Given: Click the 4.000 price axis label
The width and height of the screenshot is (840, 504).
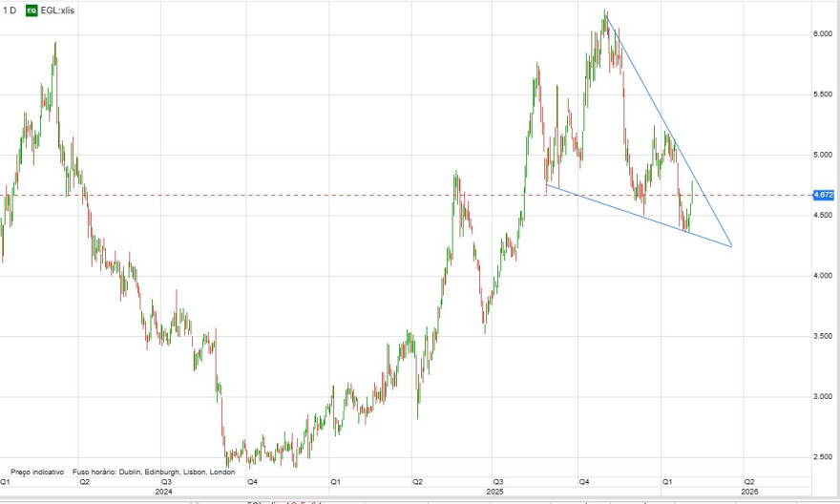Looking at the screenshot, I should 822,276.
